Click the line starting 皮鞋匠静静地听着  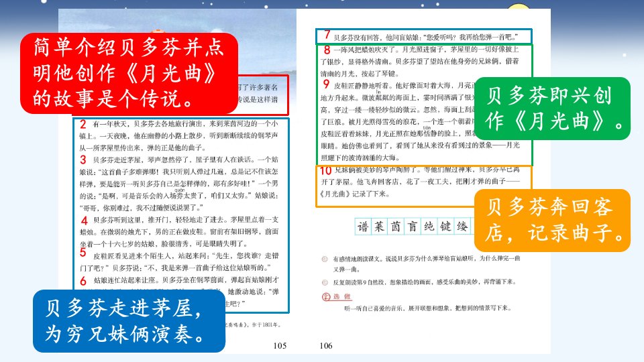tap(404, 85)
